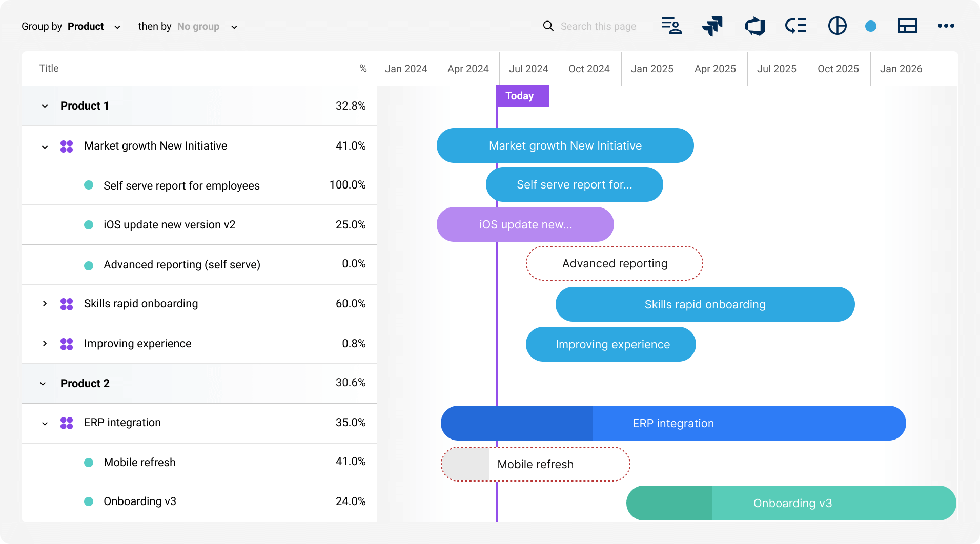Focus the Search this page field
The image size is (980, 544).
[598, 26]
